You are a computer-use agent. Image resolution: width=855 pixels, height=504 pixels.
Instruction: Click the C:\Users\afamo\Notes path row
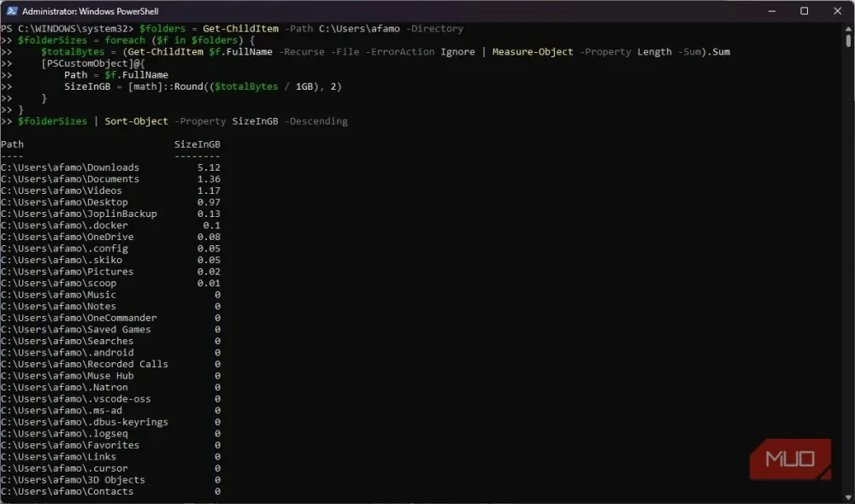[x=58, y=306]
